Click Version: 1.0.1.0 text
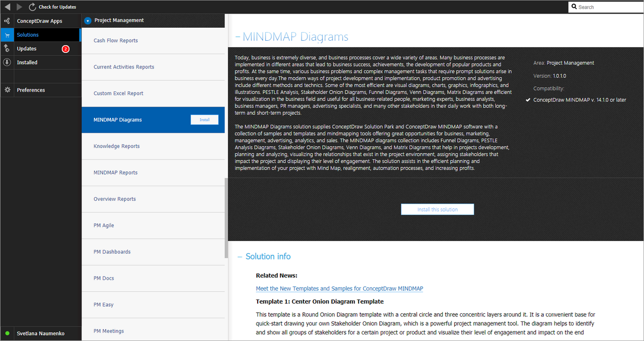This screenshot has width=644, height=341. [x=549, y=76]
